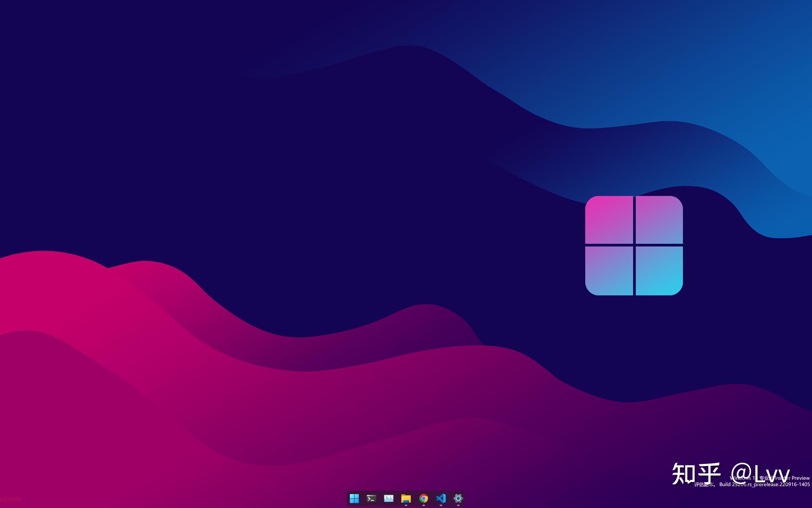Open Visual Studio Code from the taskbar

(441, 498)
